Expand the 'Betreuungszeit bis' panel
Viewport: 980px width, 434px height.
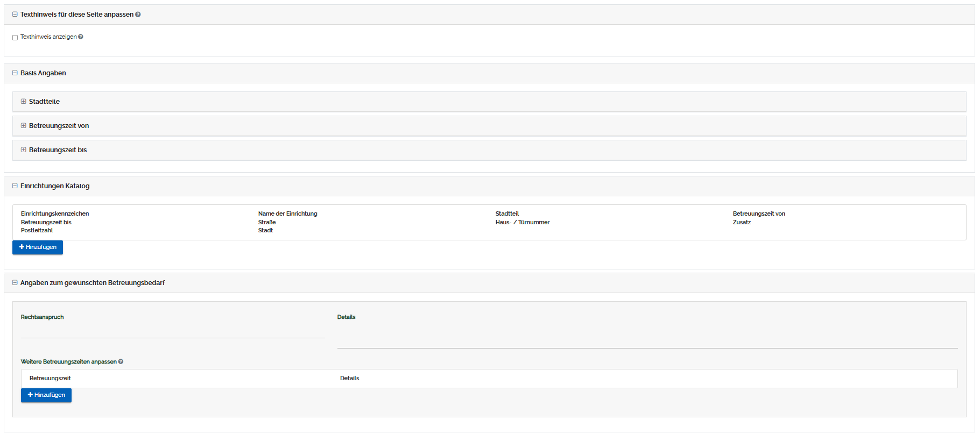tap(24, 150)
